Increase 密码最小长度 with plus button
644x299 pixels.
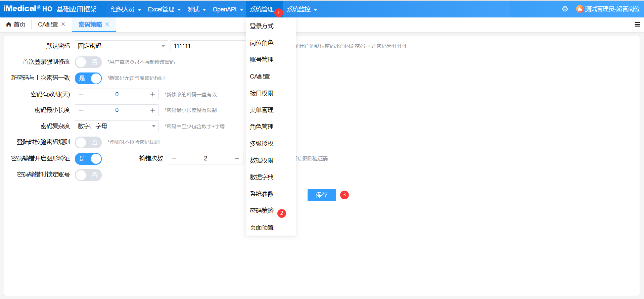(x=152, y=110)
